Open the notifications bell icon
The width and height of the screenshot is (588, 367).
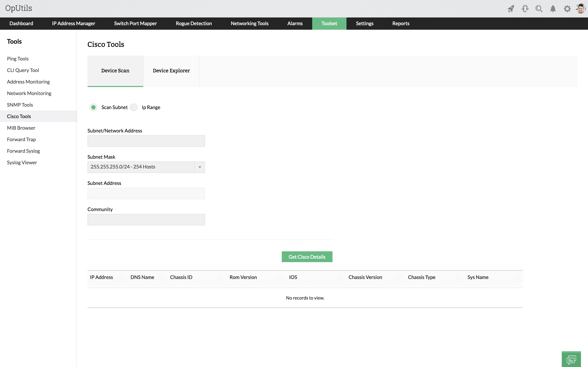coord(553,9)
